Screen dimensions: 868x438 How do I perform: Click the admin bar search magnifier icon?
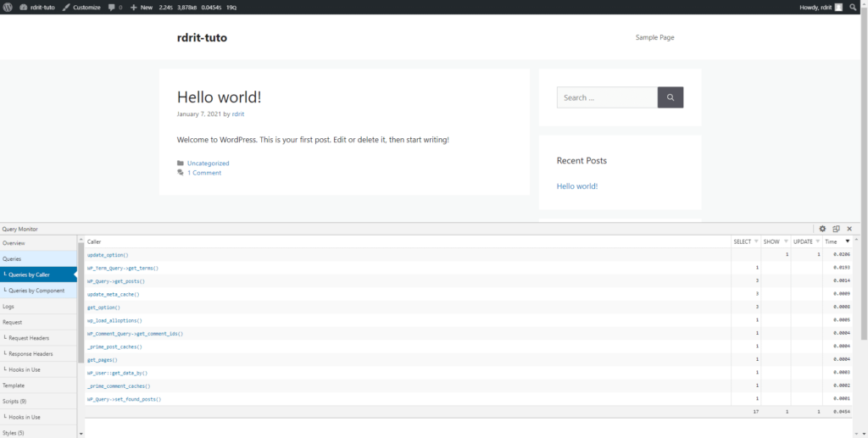(x=854, y=7)
